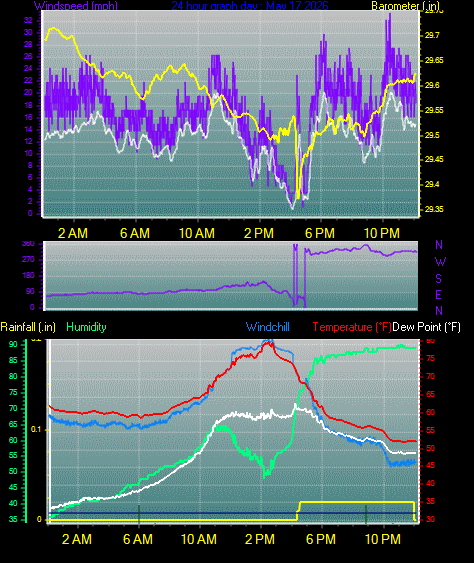The width and height of the screenshot is (474, 563).
Task: Click the '270' wind direction axis value
Action: [x=28, y=260]
